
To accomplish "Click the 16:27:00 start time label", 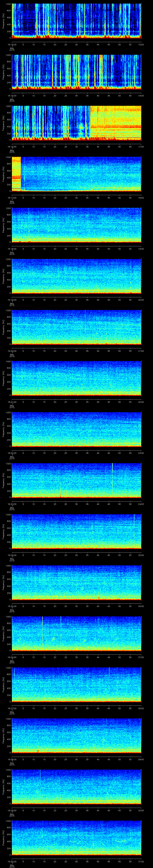I will click(12, 708).
